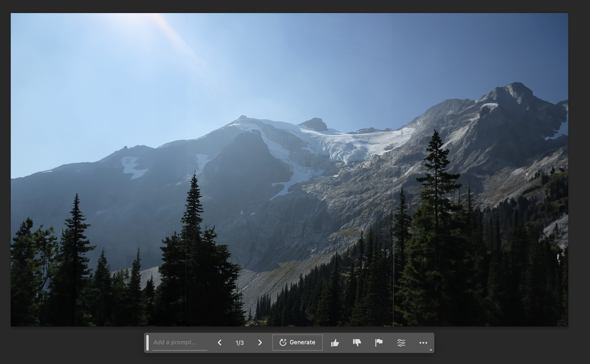Rate result with thumbs down
The height and width of the screenshot is (364, 590).
pos(357,343)
